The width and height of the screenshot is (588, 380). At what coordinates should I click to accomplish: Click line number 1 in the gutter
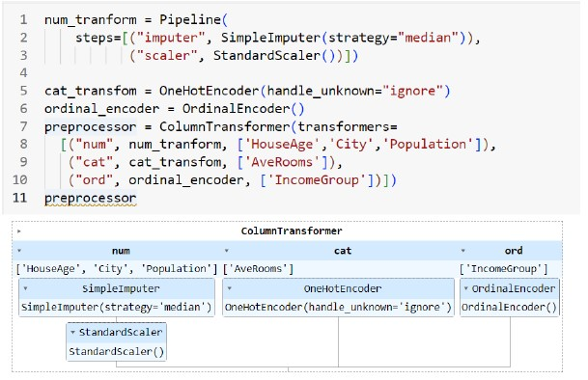23,19
